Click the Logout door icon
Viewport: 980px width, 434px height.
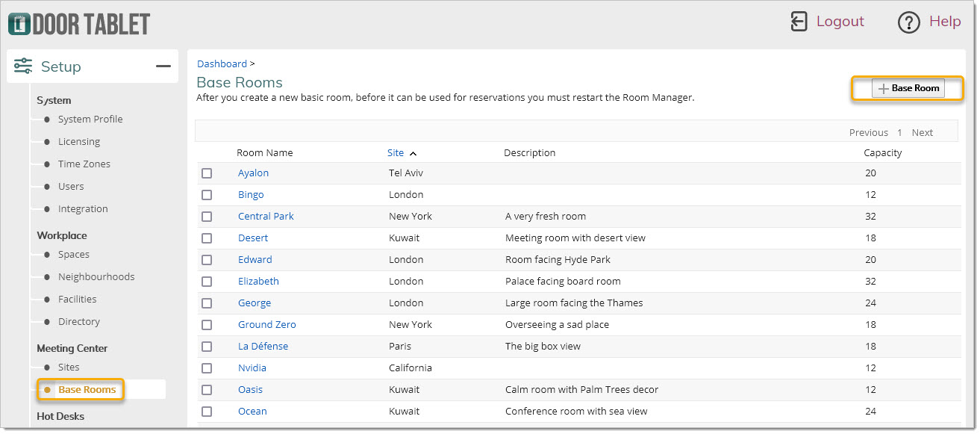pyautogui.click(x=799, y=22)
